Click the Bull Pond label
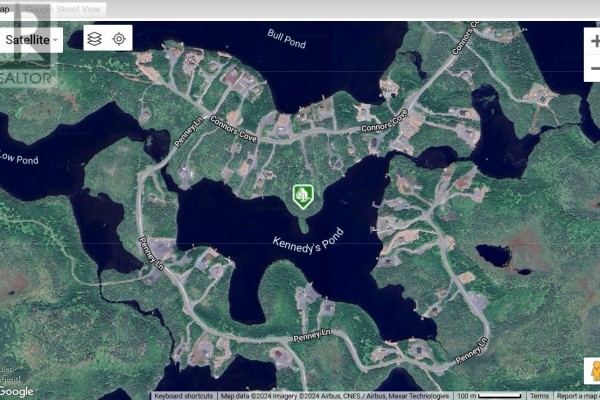Screen dimensions: 600x400 287,39
